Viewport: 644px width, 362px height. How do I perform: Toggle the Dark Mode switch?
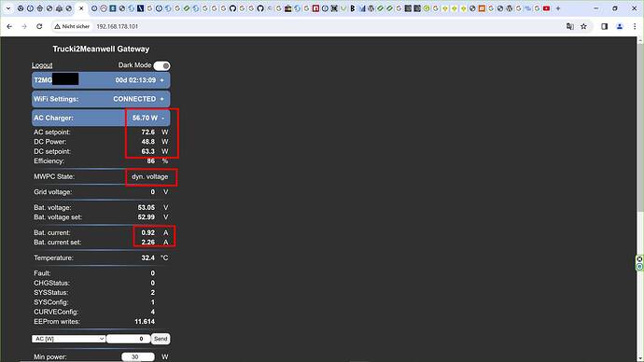click(161, 65)
